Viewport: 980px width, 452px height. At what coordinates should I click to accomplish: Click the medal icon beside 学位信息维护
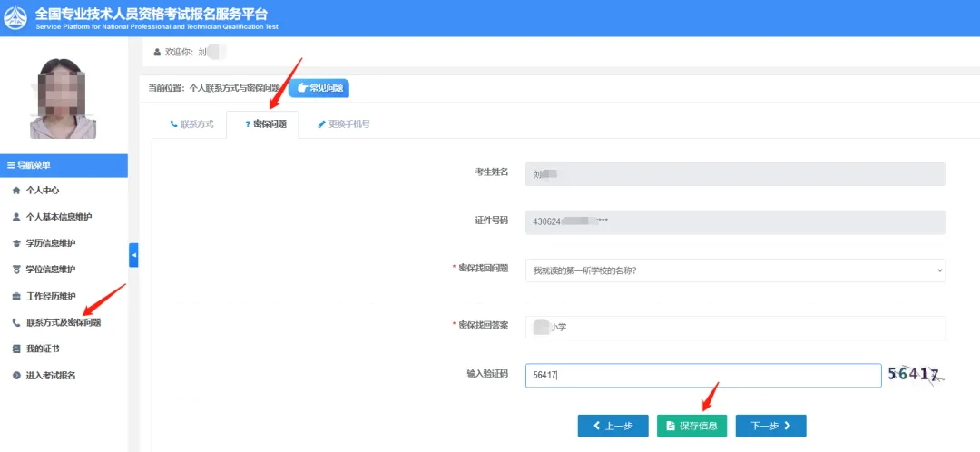(16, 270)
